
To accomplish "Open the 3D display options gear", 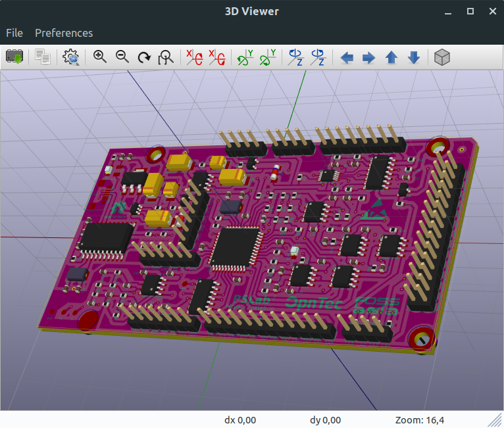I will click(x=71, y=58).
